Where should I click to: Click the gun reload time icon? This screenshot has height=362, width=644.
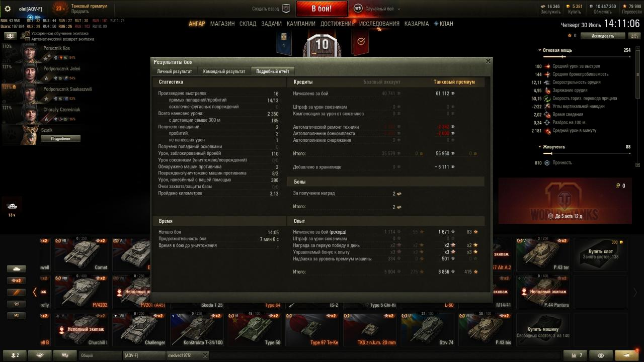pyautogui.click(x=547, y=90)
